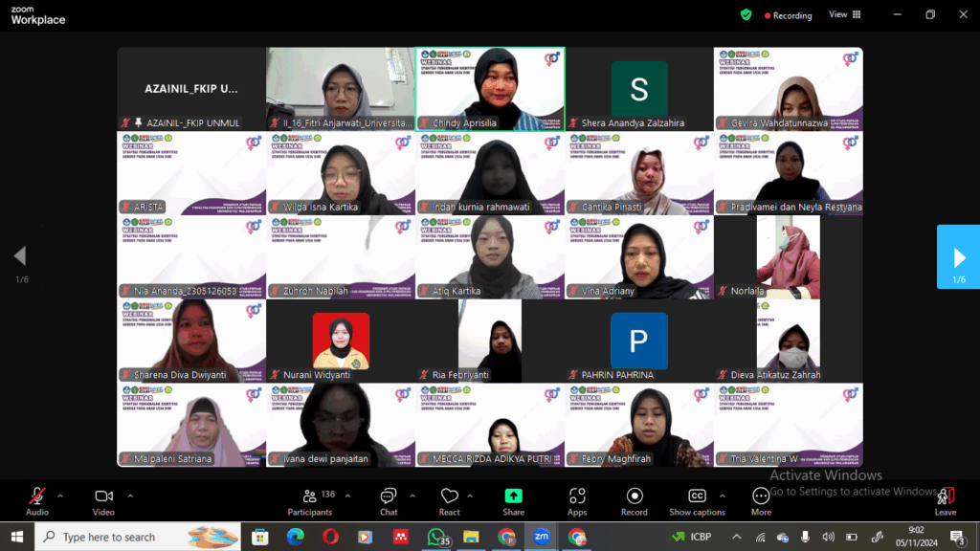980x551 pixels.
Task: Click the Recording indicator
Action: tap(789, 15)
